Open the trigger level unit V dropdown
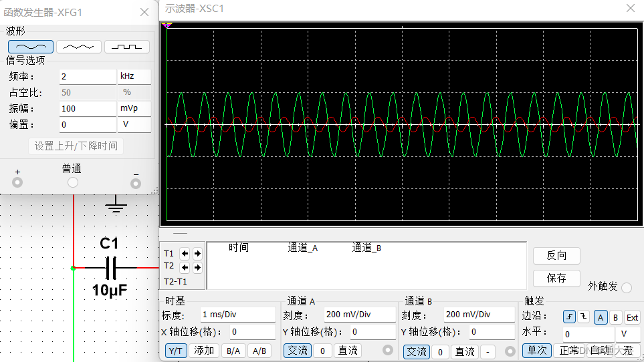 [627, 334]
